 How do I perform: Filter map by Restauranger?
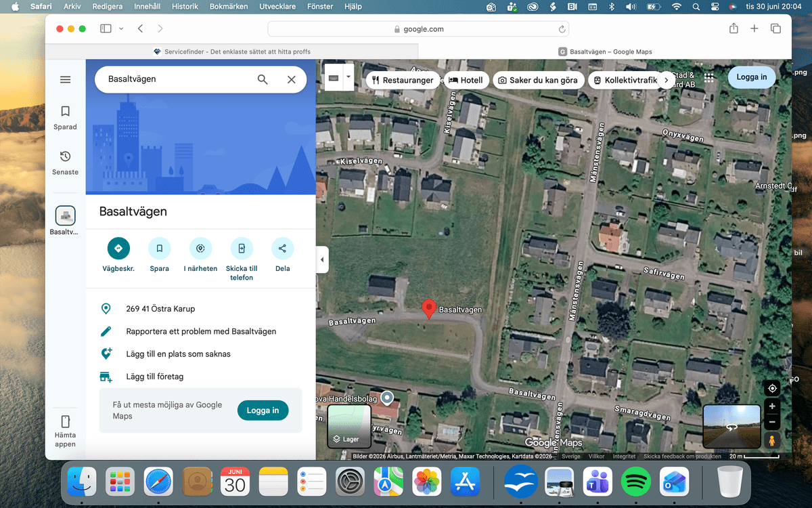pyautogui.click(x=403, y=80)
